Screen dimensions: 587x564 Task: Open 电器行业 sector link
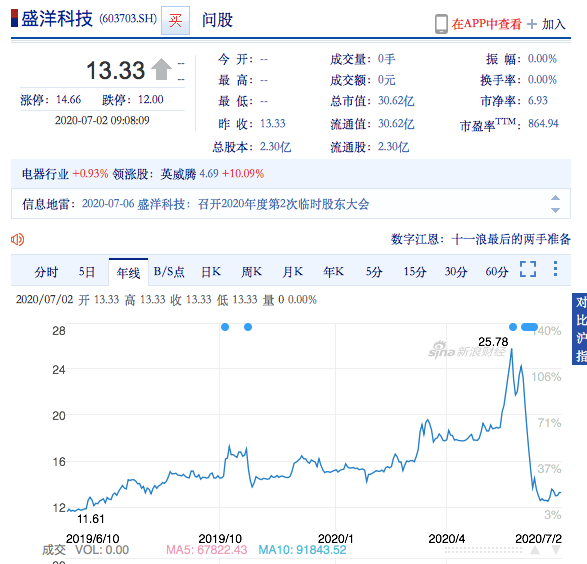[45, 174]
